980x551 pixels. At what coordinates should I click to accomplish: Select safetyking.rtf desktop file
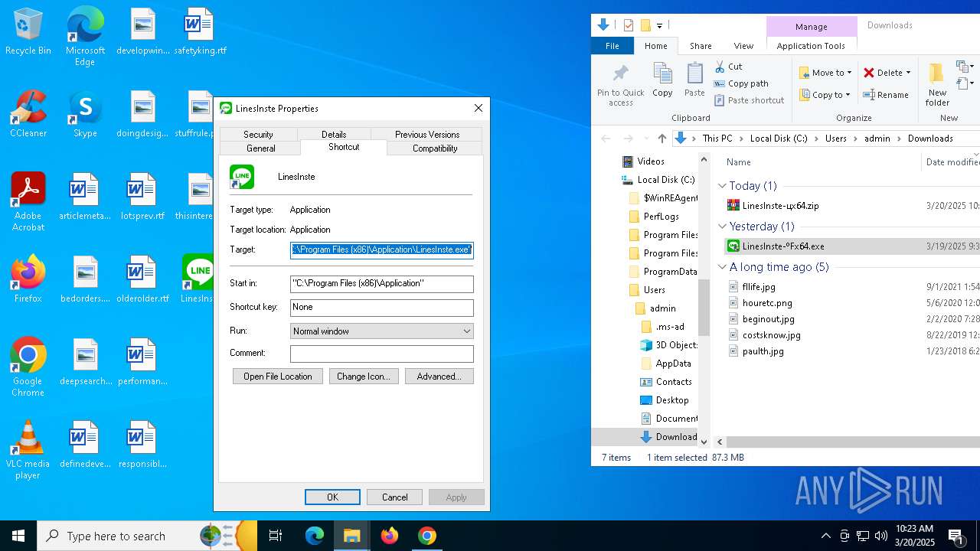[200, 32]
